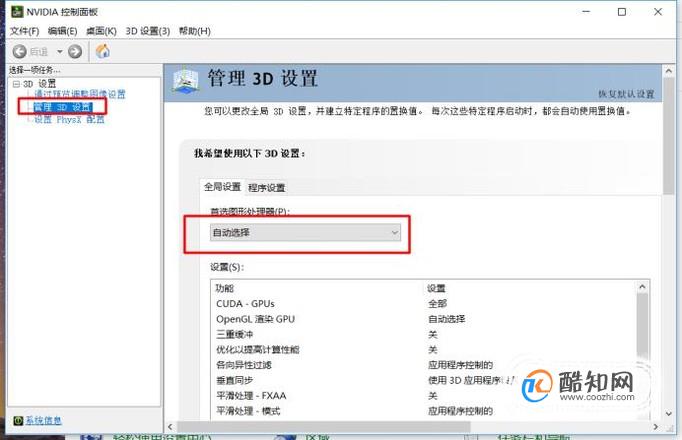Select the 垂直同步 setting row
The image size is (682, 440).
424,380
